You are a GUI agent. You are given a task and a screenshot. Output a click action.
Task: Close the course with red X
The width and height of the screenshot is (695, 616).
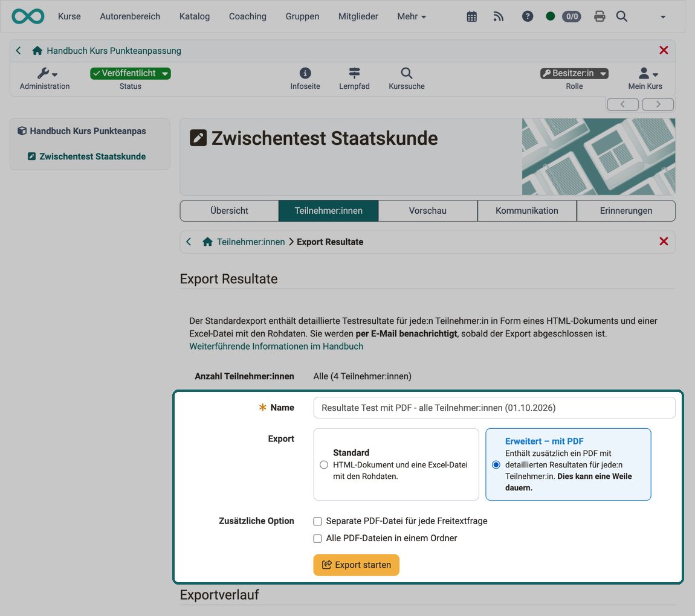pyautogui.click(x=664, y=50)
